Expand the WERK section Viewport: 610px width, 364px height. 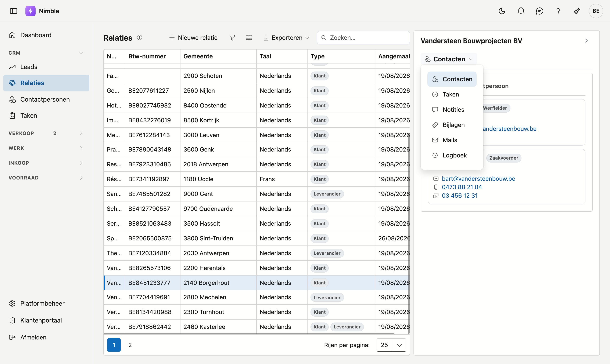46,148
